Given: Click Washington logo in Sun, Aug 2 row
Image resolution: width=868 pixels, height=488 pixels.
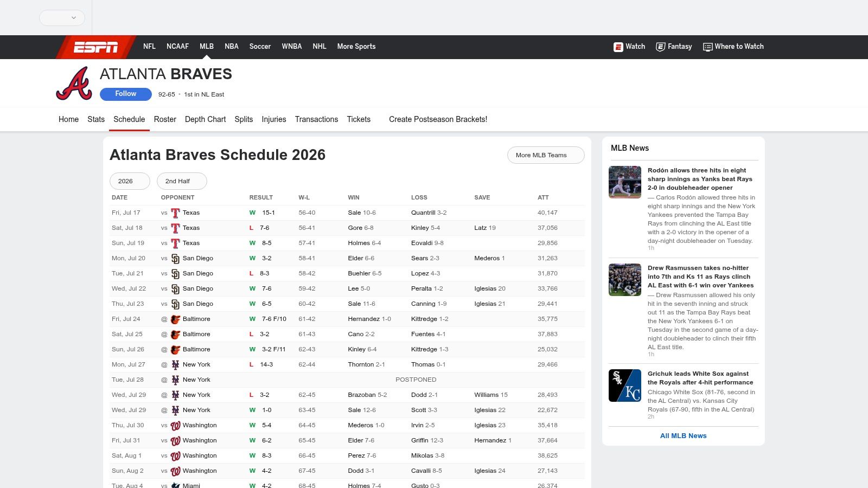Looking at the screenshot, I should tap(175, 471).
